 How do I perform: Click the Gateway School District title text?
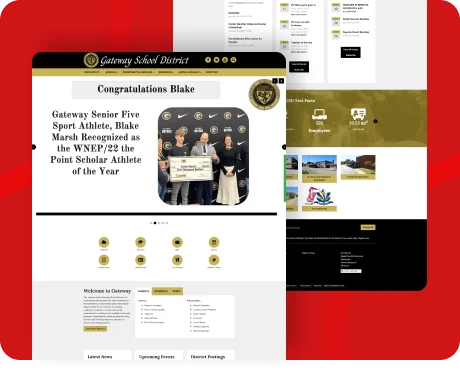pos(144,60)
